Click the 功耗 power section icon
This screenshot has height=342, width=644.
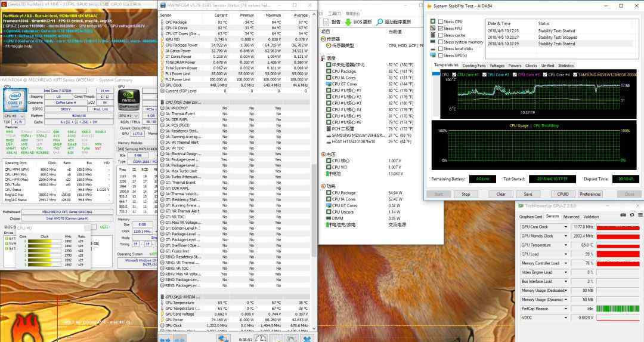tap(323, 186)
